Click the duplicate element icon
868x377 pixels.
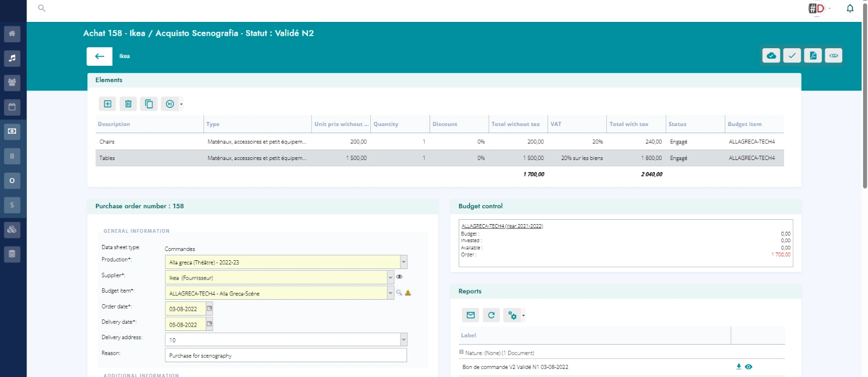[x=149, y=104]
